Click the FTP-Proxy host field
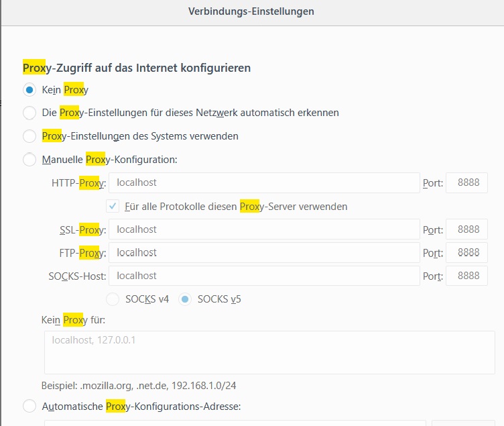The height and width of the screenshot is (426, 504). pos(264,252)
